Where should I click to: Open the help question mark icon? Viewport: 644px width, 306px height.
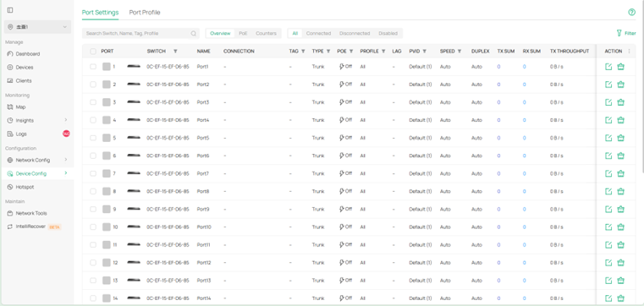point(631,13)
